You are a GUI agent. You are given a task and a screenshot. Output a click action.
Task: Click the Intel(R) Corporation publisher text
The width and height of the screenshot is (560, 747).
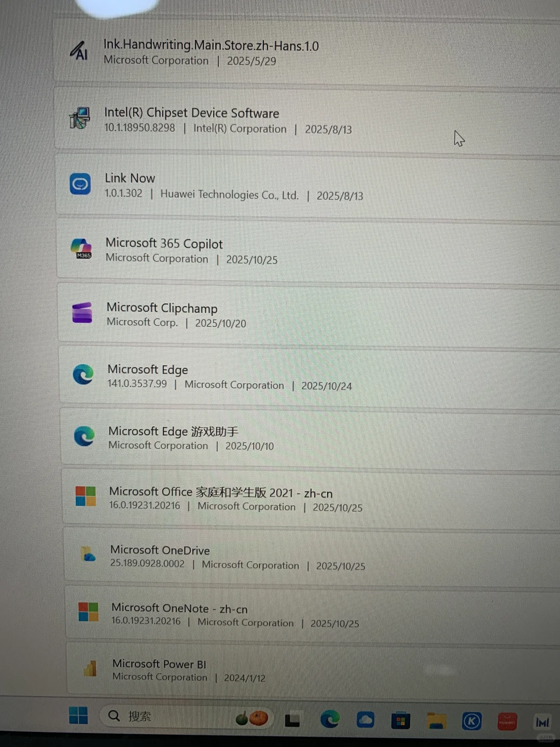(x=240, y=129)
